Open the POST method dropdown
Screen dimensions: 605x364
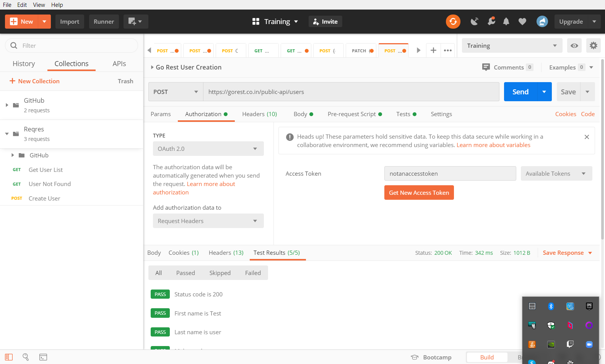tap(176, 92)
